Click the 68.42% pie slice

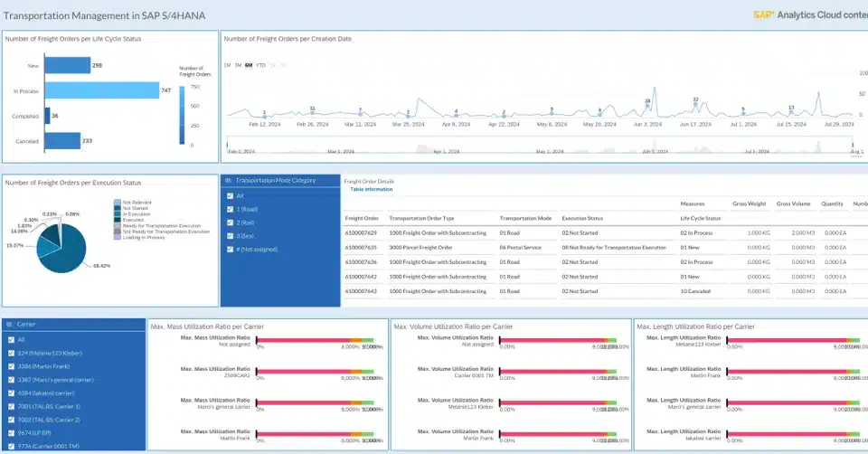[x=70, y=252]
